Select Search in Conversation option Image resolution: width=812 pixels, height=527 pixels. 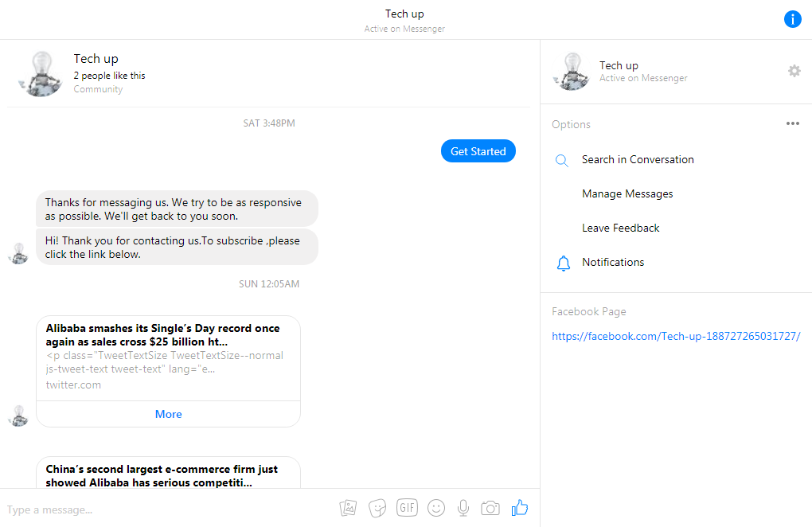(638, 159)
